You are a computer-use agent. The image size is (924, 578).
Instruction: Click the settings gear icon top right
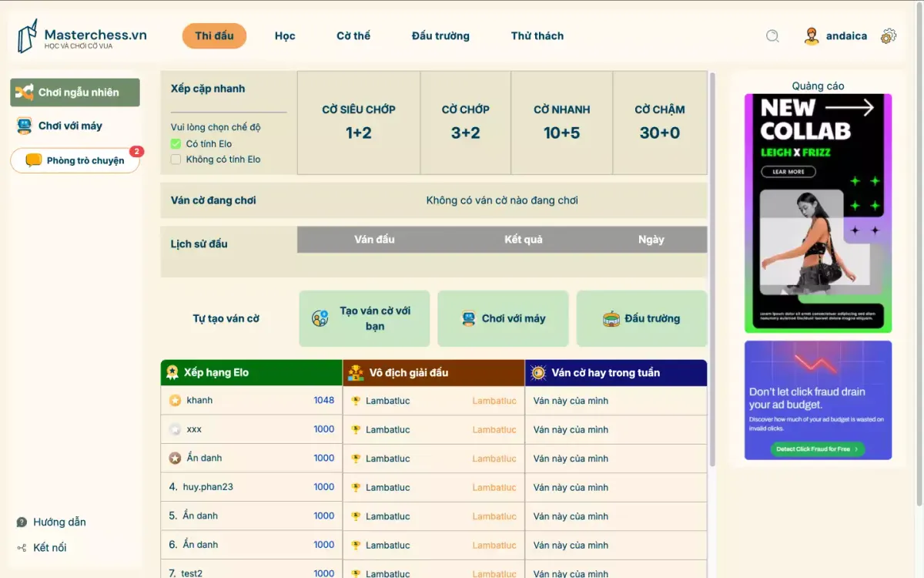coord(889,35)
